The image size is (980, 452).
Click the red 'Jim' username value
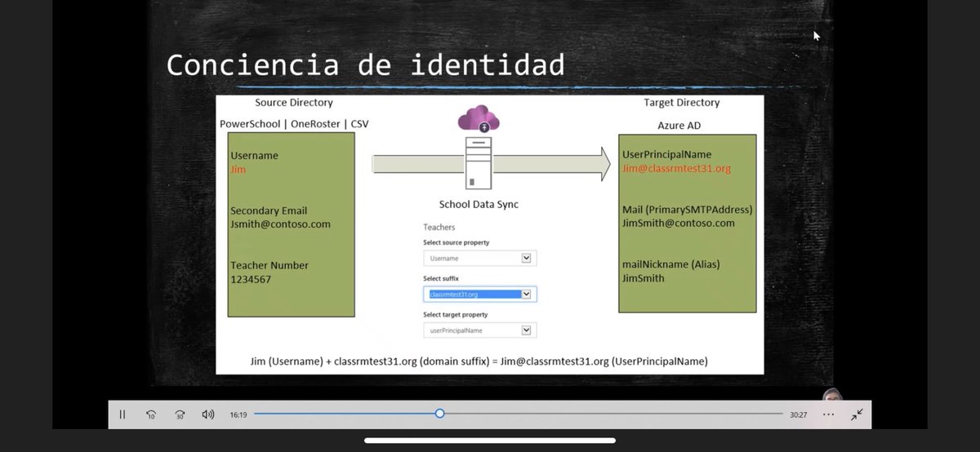[x=238, y=170]
